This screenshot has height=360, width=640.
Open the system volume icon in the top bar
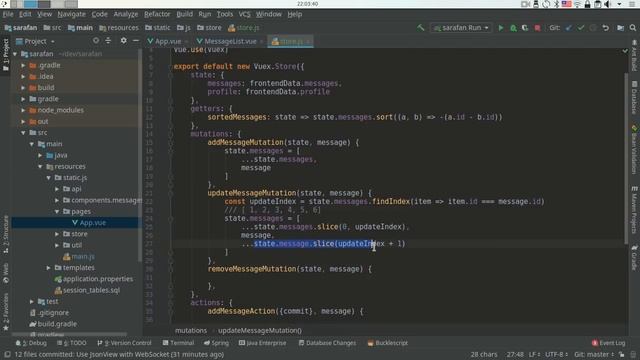[607, 4]
